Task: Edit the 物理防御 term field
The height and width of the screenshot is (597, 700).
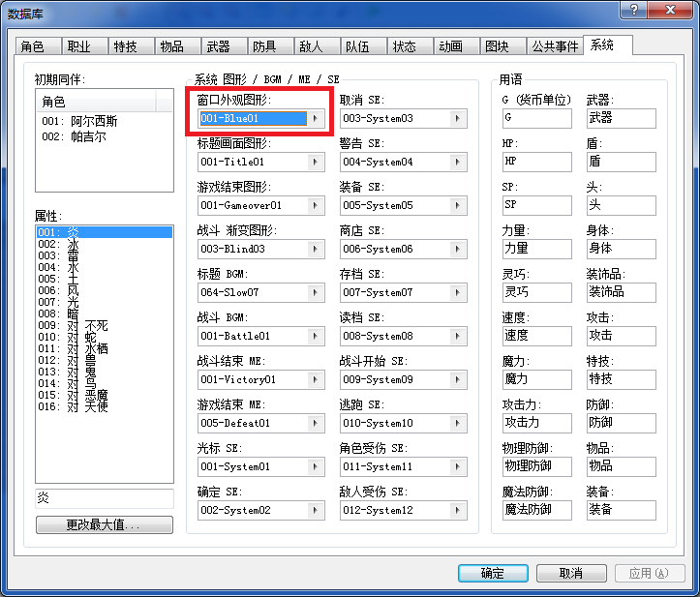Action: 537,466
